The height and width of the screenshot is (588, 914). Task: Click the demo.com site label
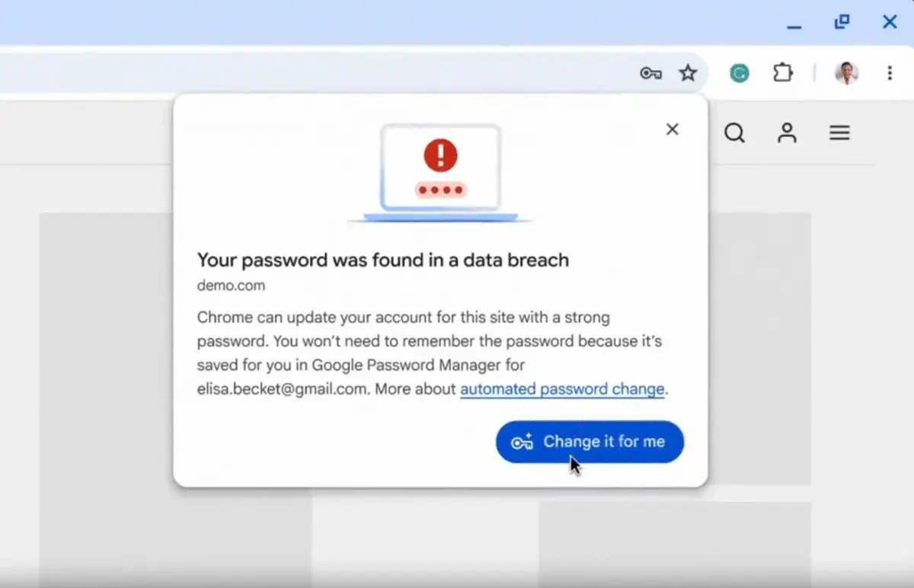(232, 286)
